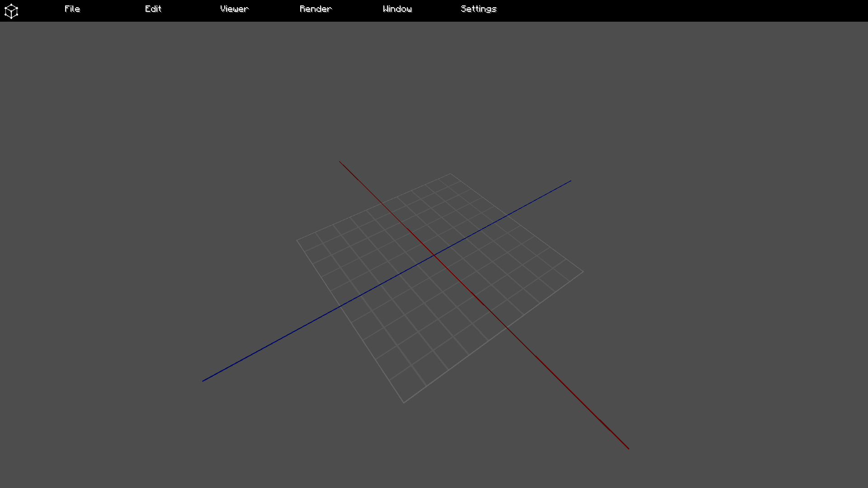This screenshot has width=868, height=488.
Task: Click the lower end of red axis
Action: tap(628, 448)
